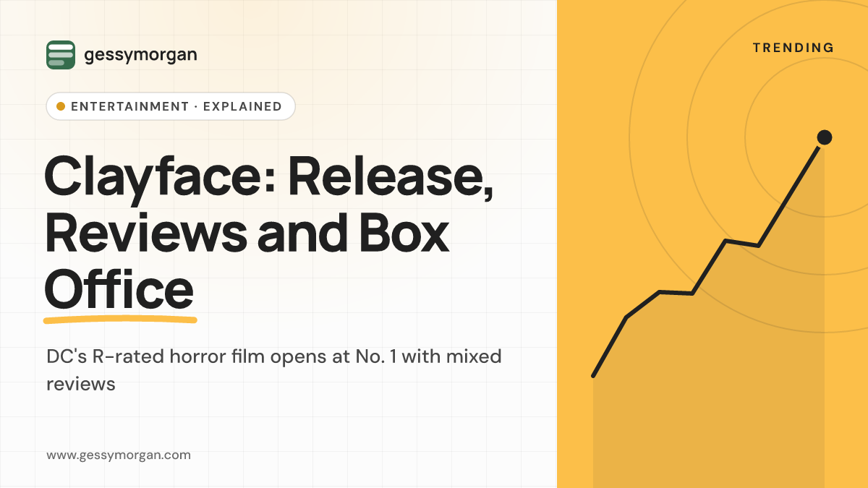This screenshot has height=488, width=868.
Task: Select the Entertainment · Explained category pill
Action: [x=171, y=106]
